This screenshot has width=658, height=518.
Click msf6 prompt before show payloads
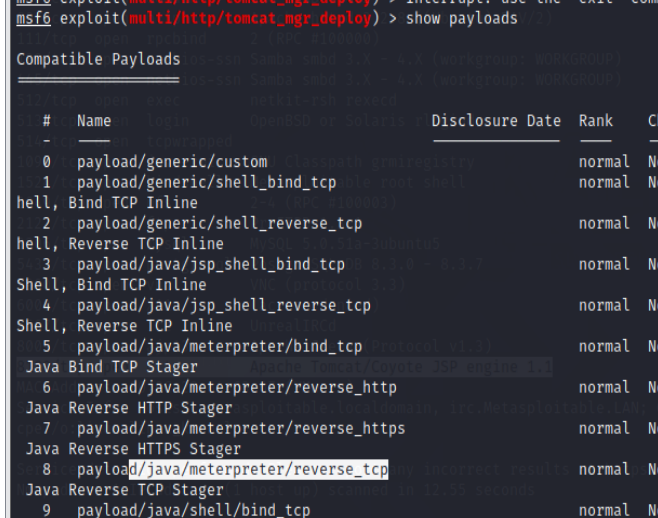(34, 19)
